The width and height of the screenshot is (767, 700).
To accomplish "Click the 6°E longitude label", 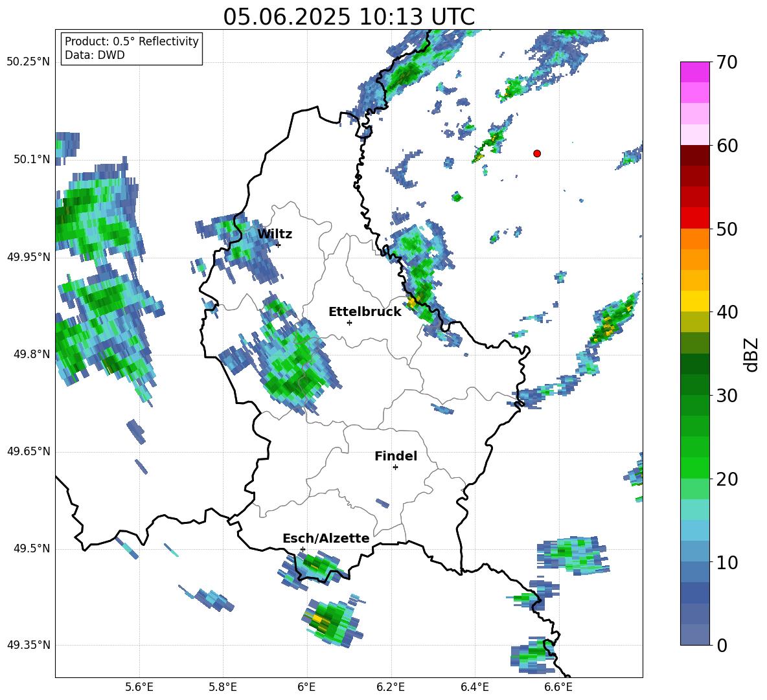I will 306,687.
